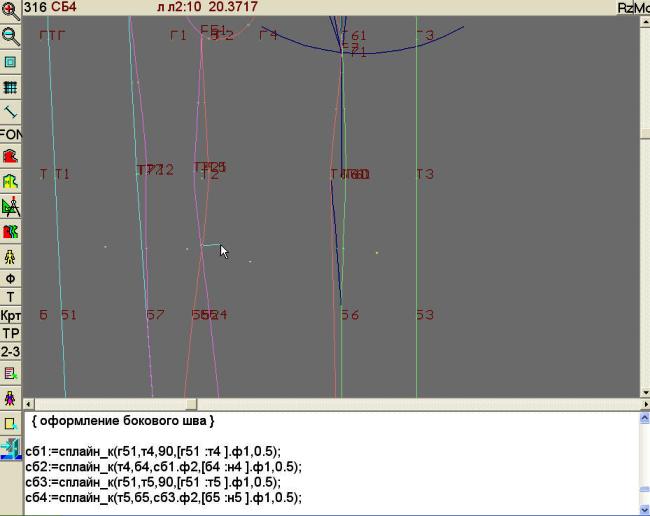Click the list with green arrow icon

(x=10, y=373)
